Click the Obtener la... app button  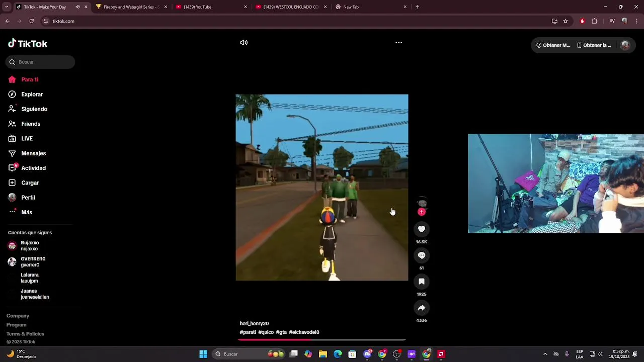point(594,45)
